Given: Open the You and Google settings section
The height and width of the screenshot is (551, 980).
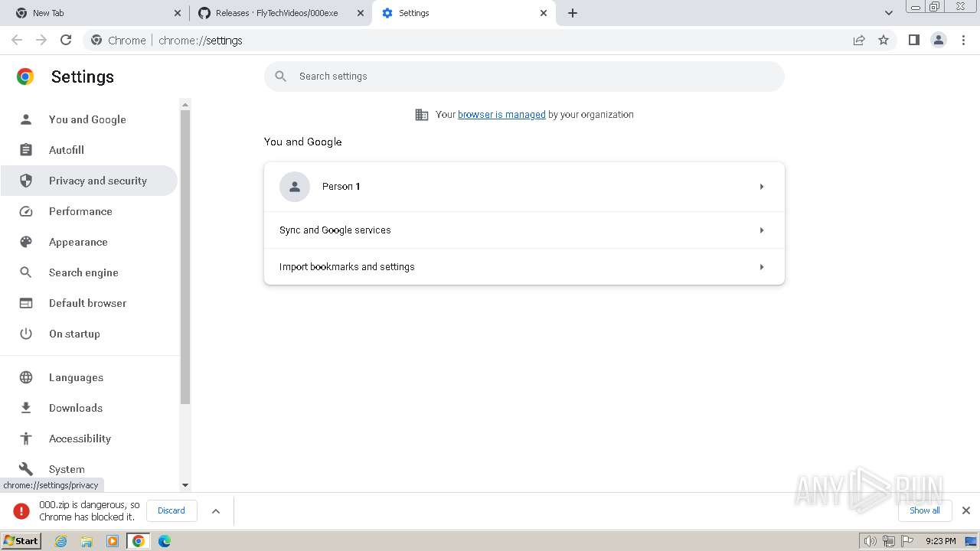Looking at the screenshot, I should 89,119.
